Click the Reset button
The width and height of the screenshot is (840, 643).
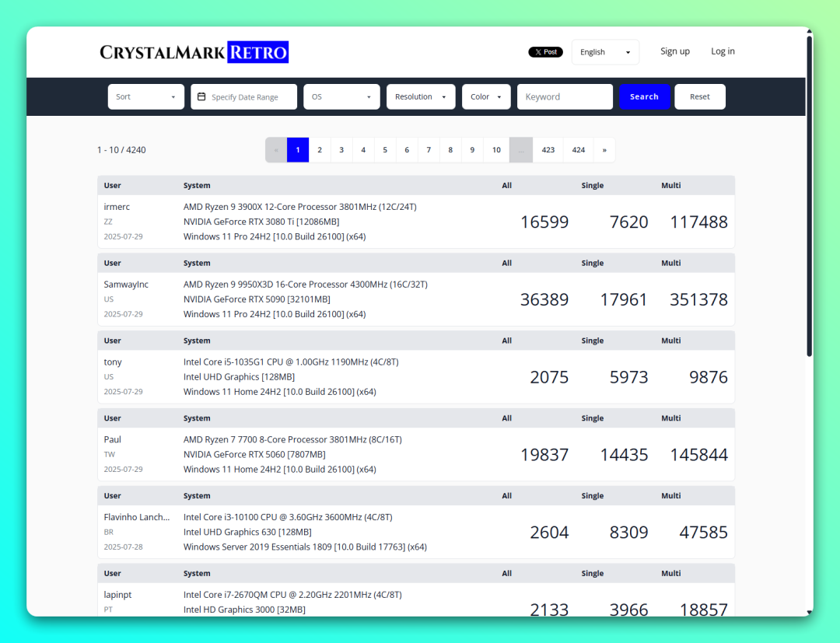coord(700,96)
